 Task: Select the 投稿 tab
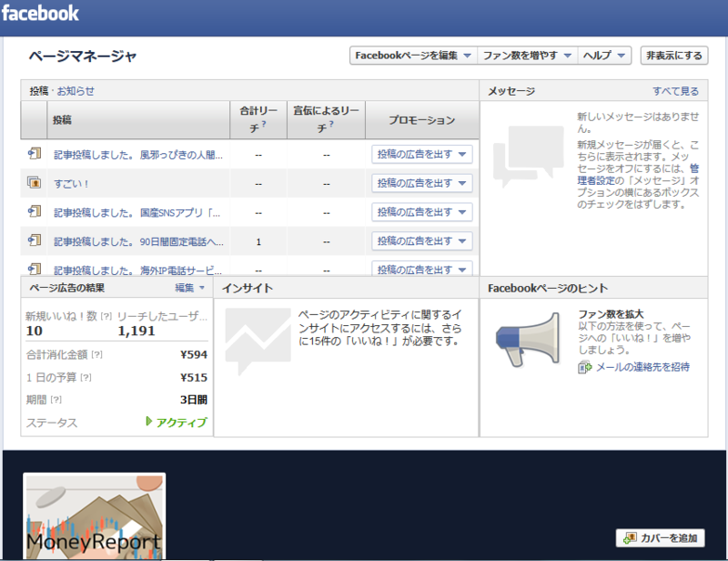coord(38,91)
